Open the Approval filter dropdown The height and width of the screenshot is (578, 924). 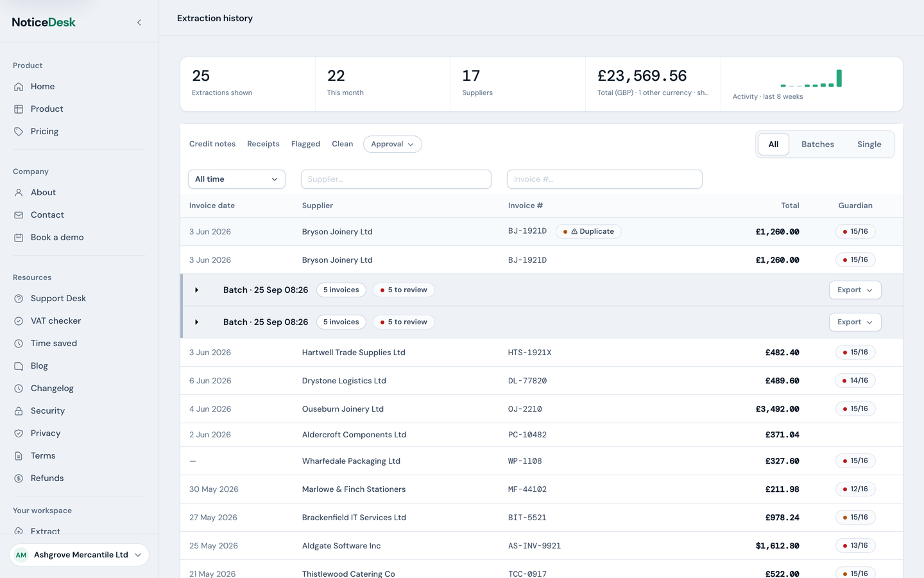pos(393,144)
